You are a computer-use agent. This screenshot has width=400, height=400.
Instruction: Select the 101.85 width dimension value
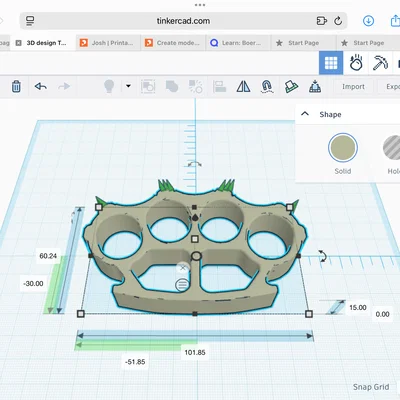[195, 352]
